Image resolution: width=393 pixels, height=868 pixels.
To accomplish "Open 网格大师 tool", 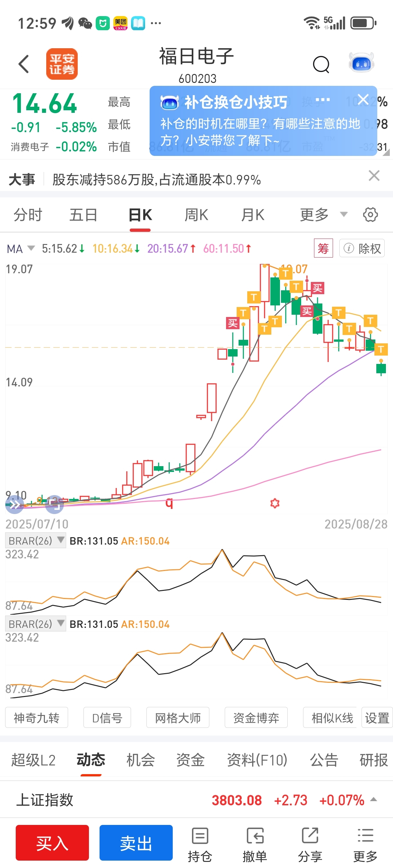I will [x=178, y=718].
